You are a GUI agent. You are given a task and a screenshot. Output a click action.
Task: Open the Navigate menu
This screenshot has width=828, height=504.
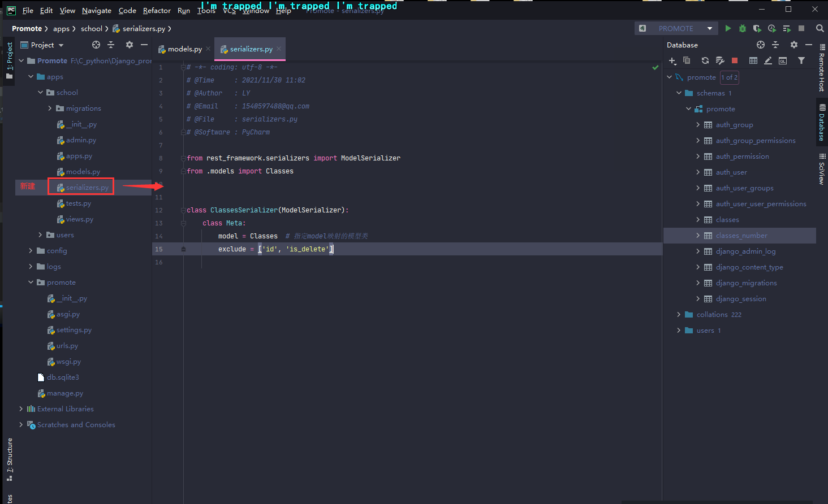pyautogui.click(x=97, y=10)
